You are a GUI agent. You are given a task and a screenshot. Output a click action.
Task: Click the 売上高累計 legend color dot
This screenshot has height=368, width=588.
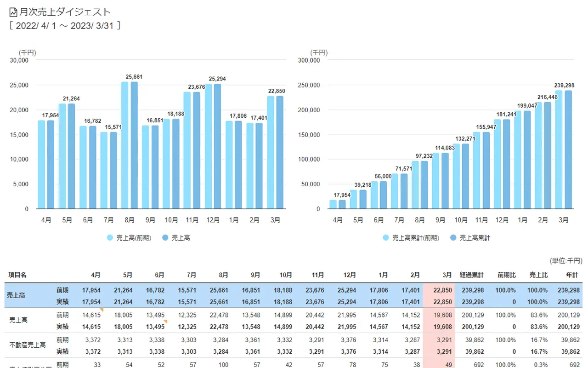tap(454, 238)
